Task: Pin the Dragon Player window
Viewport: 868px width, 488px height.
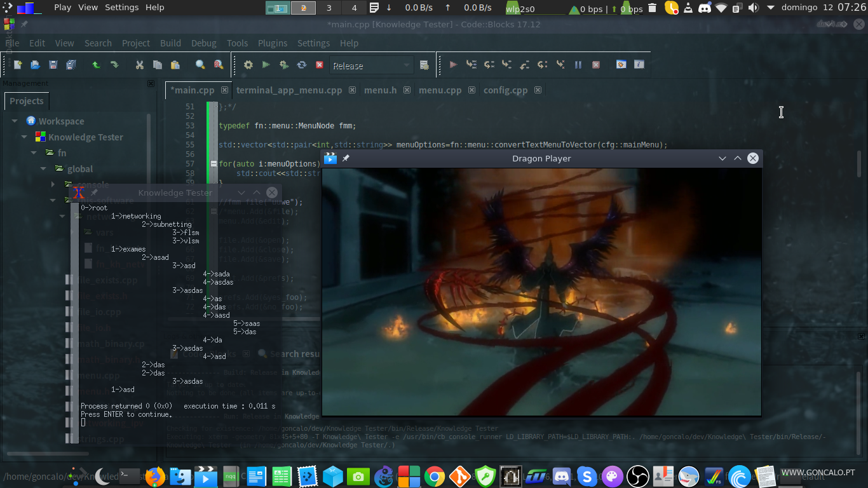Action: tap(346, 158)
